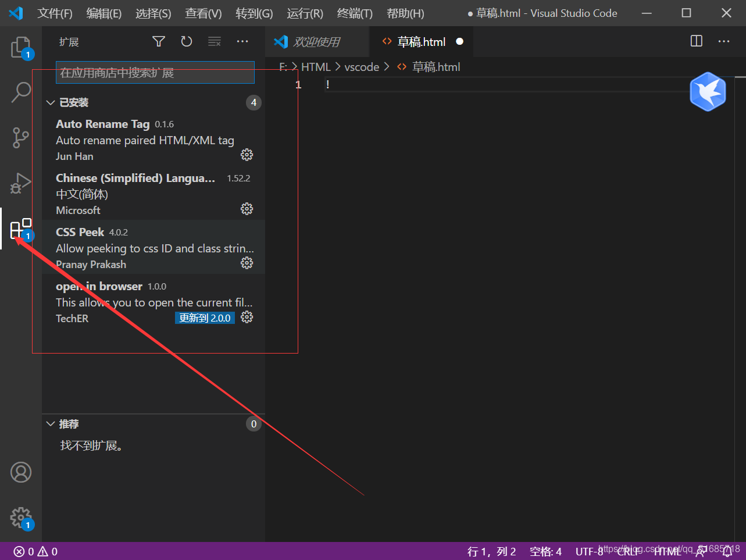
Task: Click the VS Code logo icon
Action: click(x=16, y=13)
